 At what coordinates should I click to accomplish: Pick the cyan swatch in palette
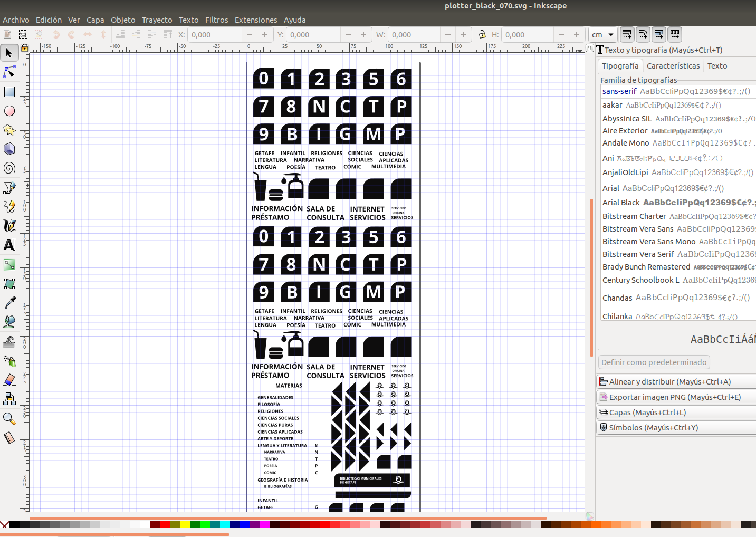pos(225,525)
